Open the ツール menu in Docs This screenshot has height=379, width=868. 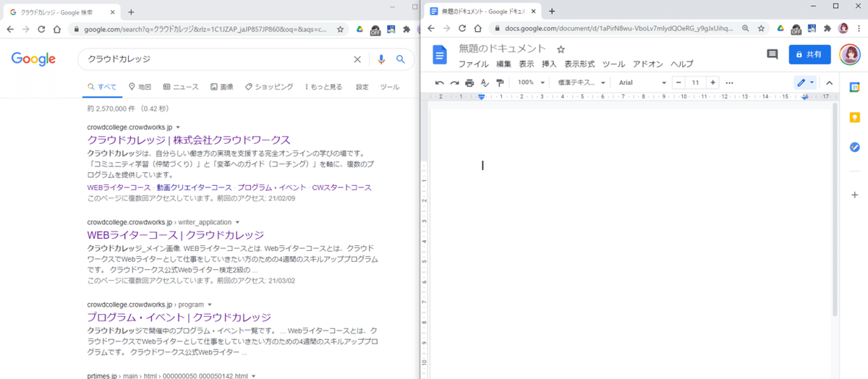click(613, 64)
